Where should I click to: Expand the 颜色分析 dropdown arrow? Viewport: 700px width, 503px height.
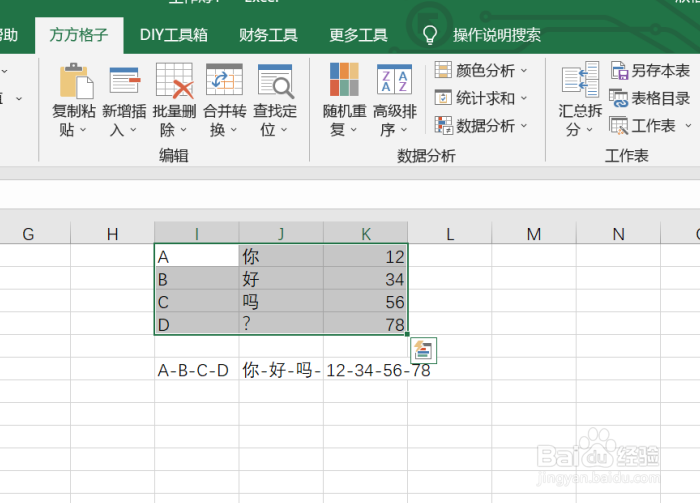(524, 71)
